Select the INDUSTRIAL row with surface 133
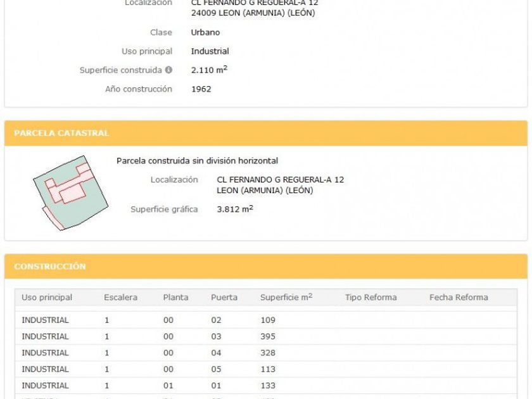The height and width of the screenshot is (399, 532). (x=266, y=386)
